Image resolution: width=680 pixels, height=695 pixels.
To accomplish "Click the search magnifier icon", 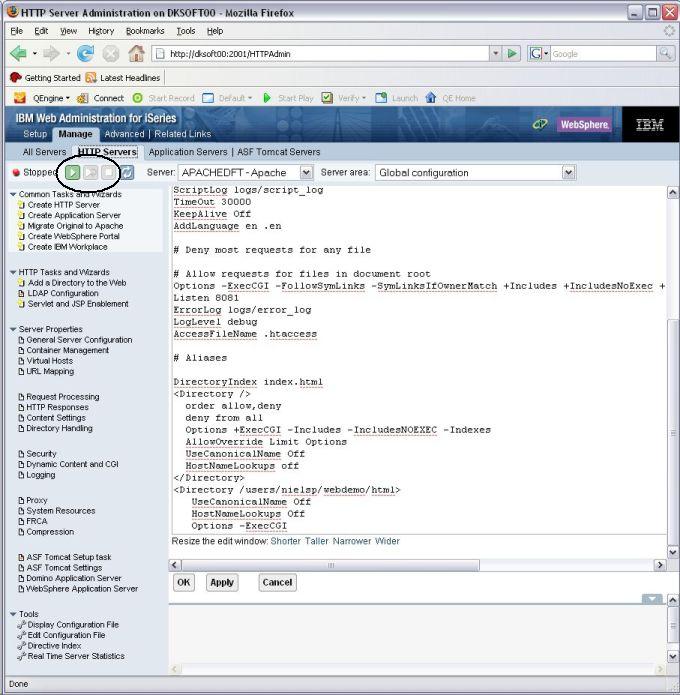I will coord(665,54).
